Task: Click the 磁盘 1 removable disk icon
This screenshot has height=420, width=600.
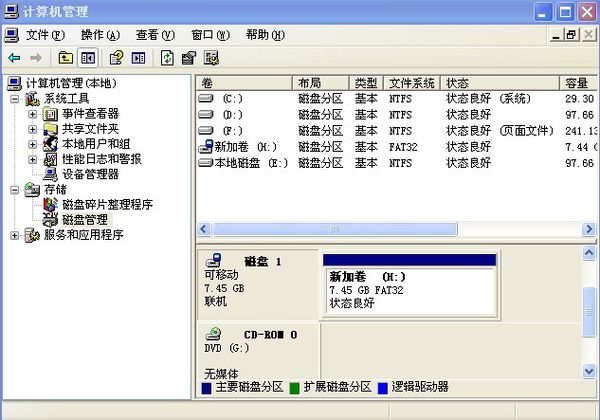Action: pyautogui.click(x=216, y=261)
